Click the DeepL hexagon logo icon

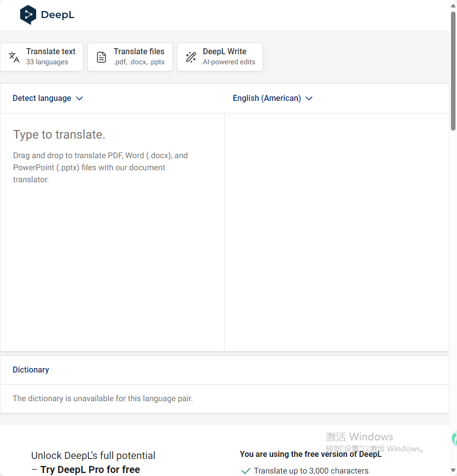pyautogui.click(x=28, y=15)
